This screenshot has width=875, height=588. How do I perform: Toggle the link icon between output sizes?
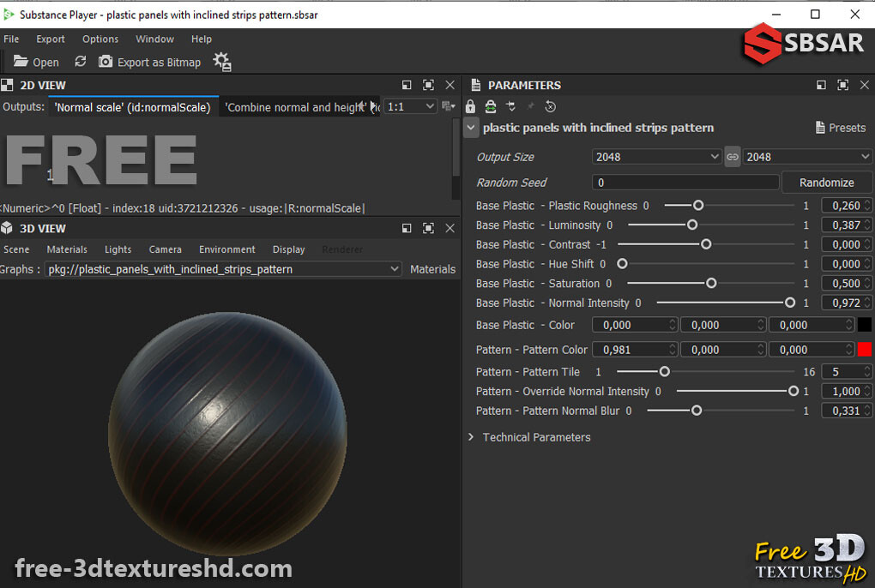[732, 156]
